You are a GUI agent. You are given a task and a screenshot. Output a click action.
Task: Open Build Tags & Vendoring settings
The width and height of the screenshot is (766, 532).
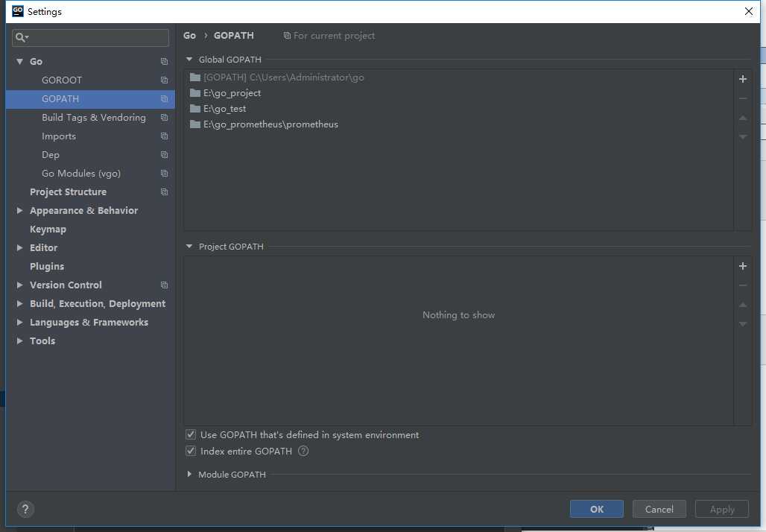(x=94, y=117)
